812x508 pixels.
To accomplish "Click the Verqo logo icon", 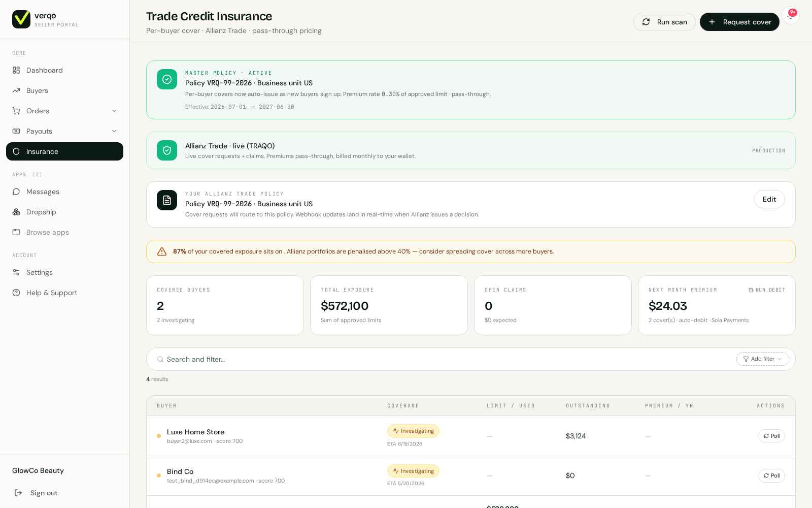I will point(21,19).
